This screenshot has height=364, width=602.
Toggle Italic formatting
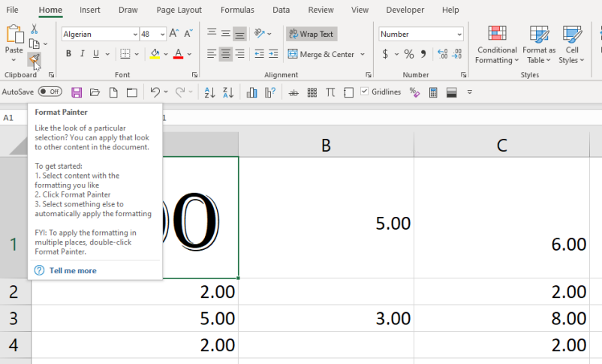click(x=82, y=54)
